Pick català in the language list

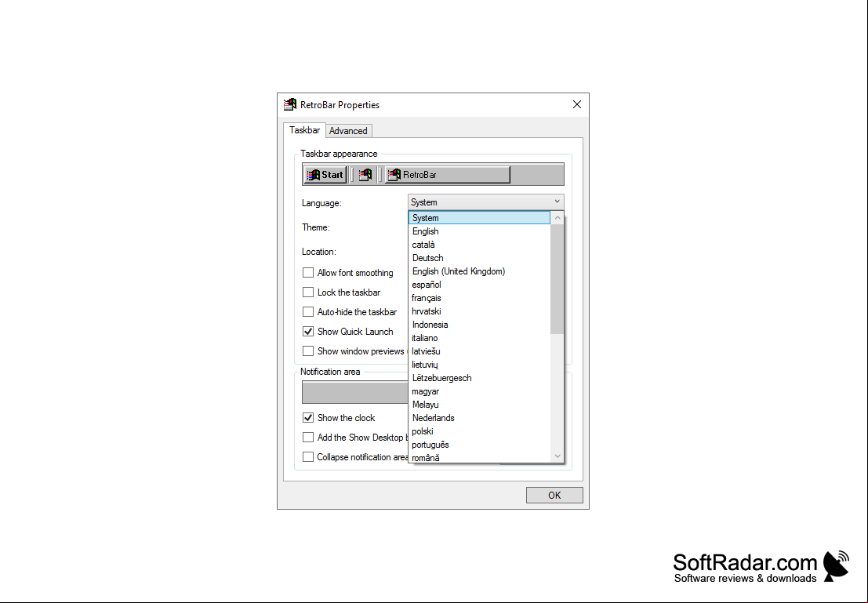tap(479, 245)
